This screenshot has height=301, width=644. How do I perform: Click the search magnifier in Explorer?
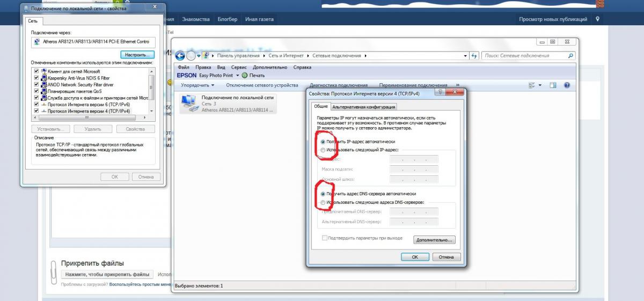pyautogui.click(x=570, y=56)
